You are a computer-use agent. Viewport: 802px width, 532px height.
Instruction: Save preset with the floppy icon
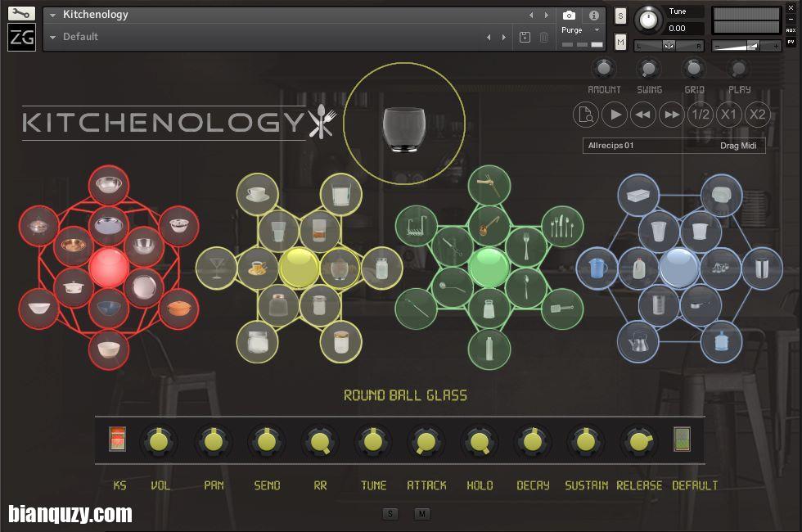pos(525,37)
